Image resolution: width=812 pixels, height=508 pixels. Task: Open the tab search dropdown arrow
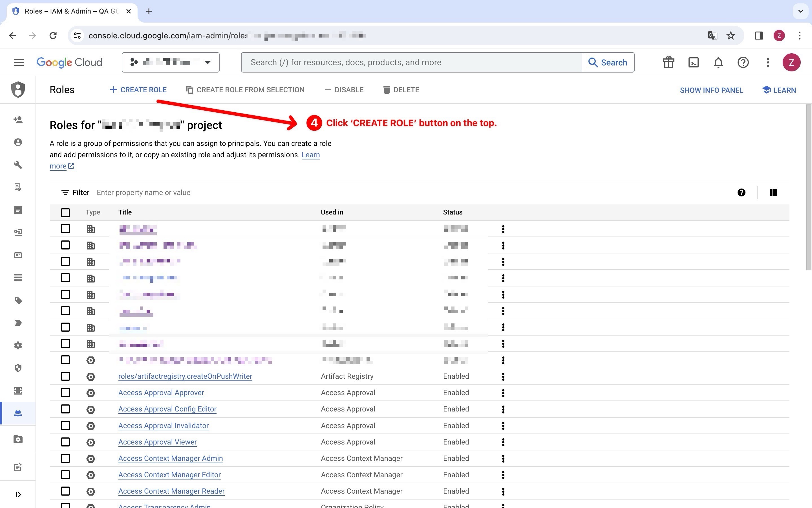pyautogui.click(x=801, y=11)
